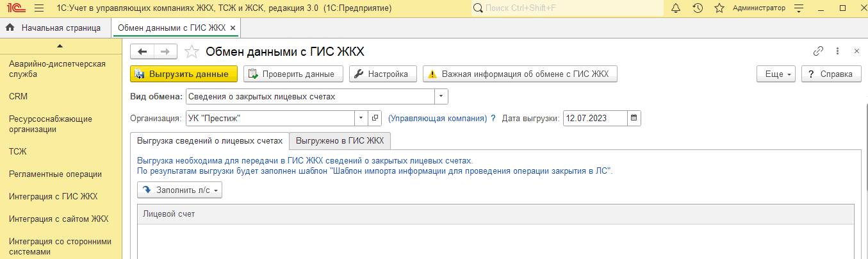Open the main hamburger menu
This screenshot has height=259, width=868.
tap(39, 8)
